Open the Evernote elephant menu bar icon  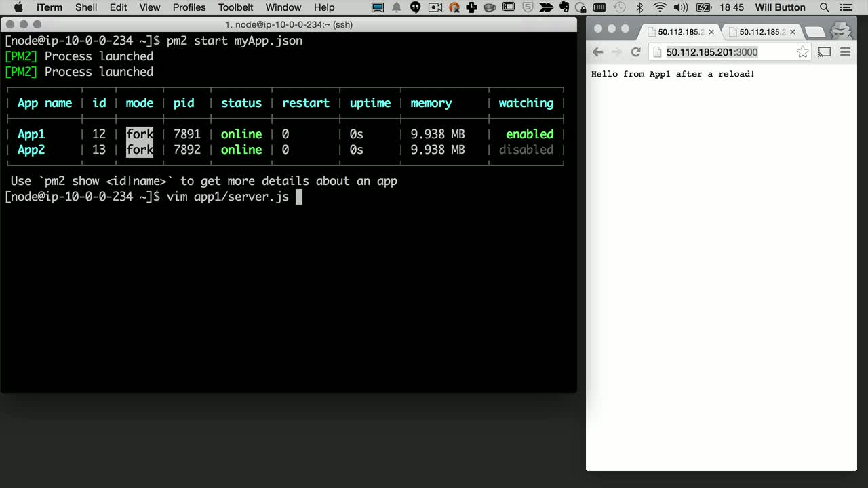[x=564, y=7]
